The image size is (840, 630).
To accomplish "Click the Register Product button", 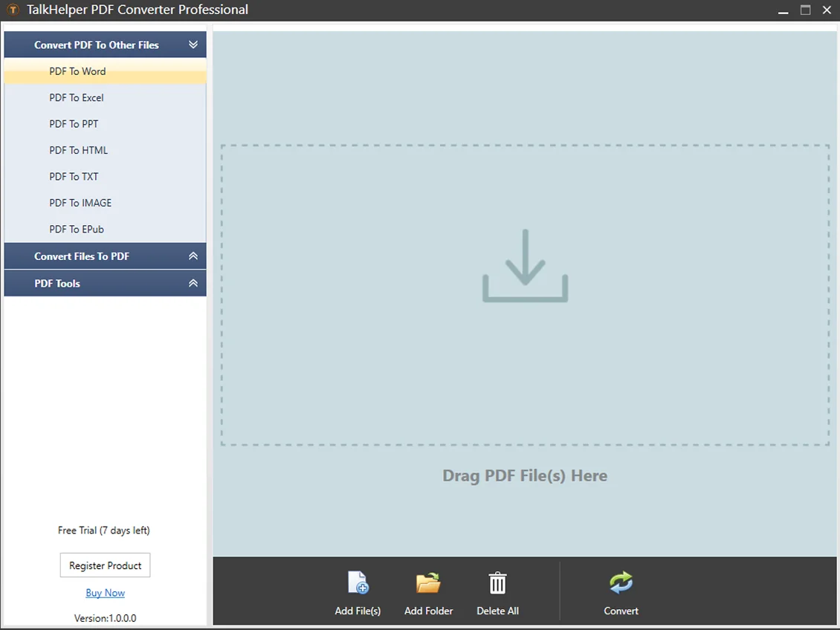I will tap(105, 565).
